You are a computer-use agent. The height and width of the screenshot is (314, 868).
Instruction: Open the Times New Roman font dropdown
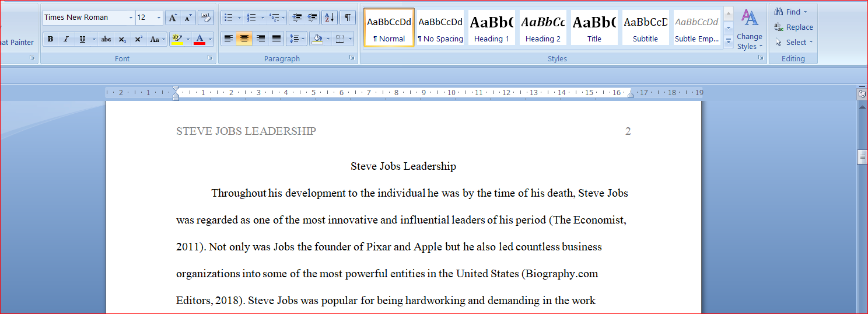click(130, 18)
